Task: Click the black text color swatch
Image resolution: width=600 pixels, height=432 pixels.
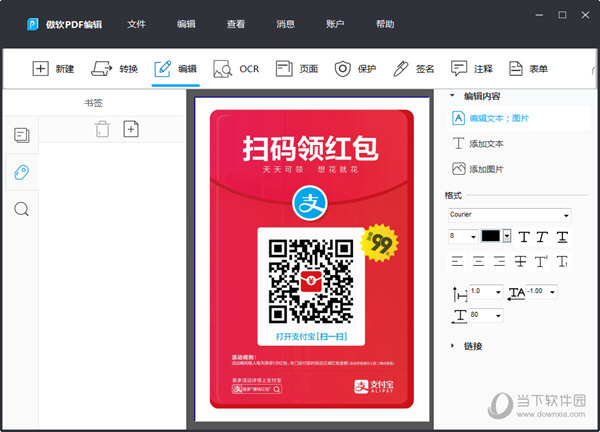Action: [491, 236]
